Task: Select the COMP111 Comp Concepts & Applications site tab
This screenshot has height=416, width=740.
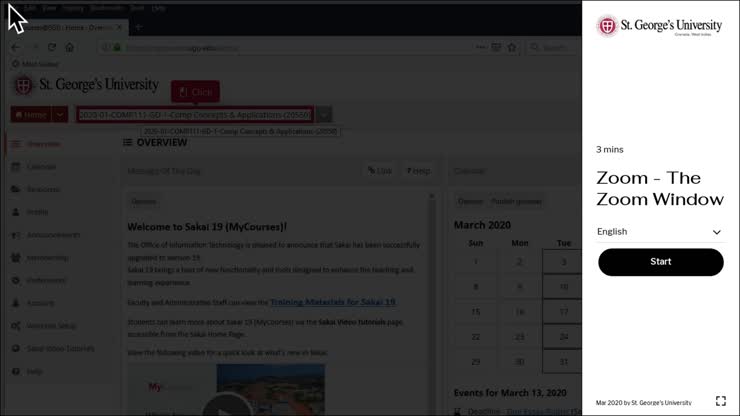Action: pyautogui.click(x=195, y=115)
